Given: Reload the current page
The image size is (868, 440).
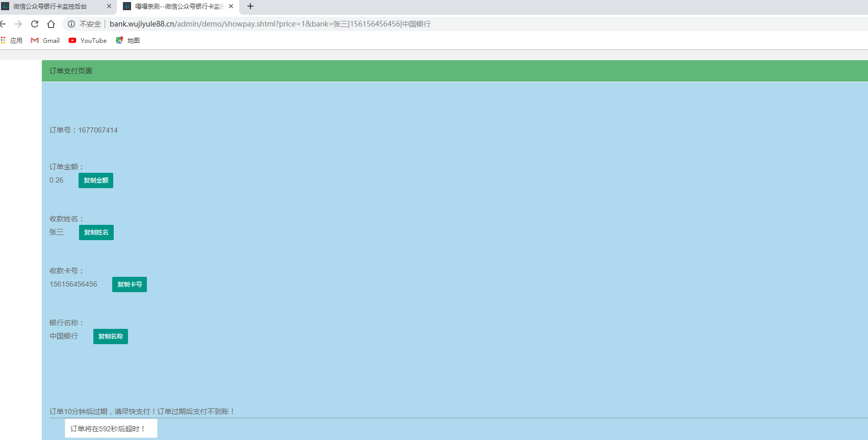Looking at the screenshot, I should 35,24.
